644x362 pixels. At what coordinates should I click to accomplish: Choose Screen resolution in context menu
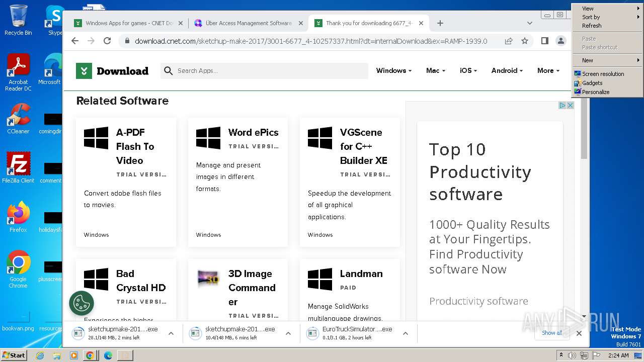coord(607,74)
